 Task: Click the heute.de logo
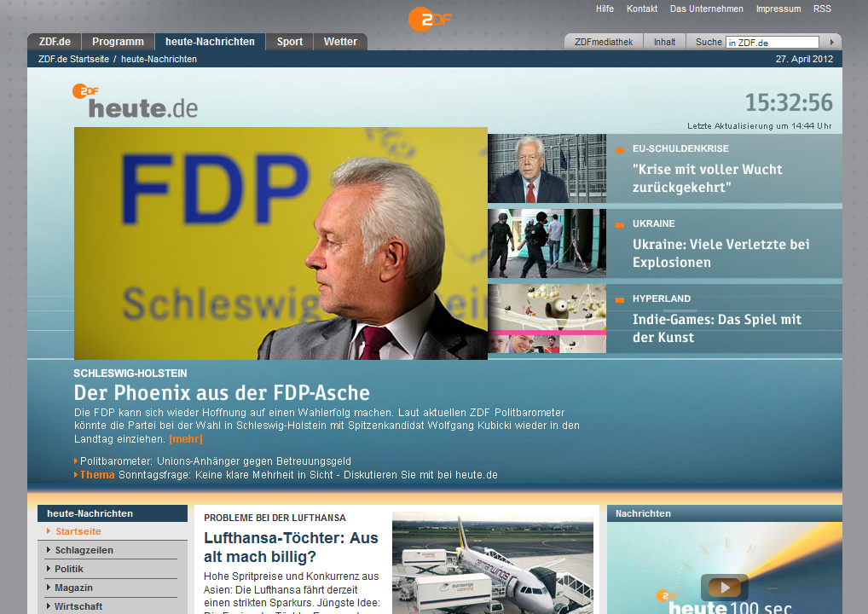pos(135,101)
